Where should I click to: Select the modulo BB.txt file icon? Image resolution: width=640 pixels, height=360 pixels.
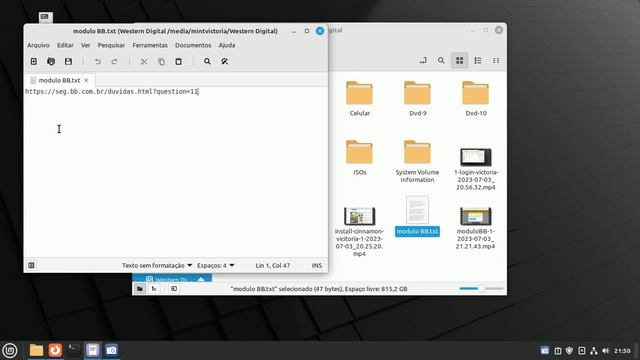[417, 216]
